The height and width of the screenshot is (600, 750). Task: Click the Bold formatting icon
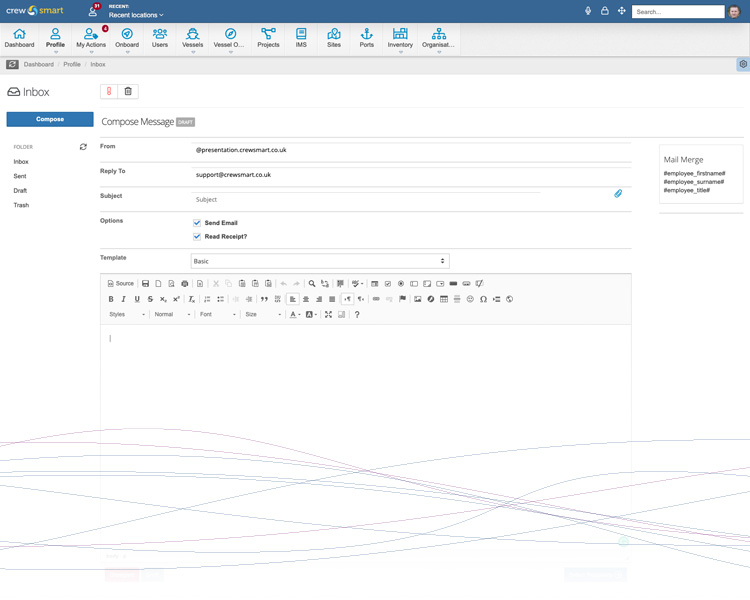click(x=111, y=299)
